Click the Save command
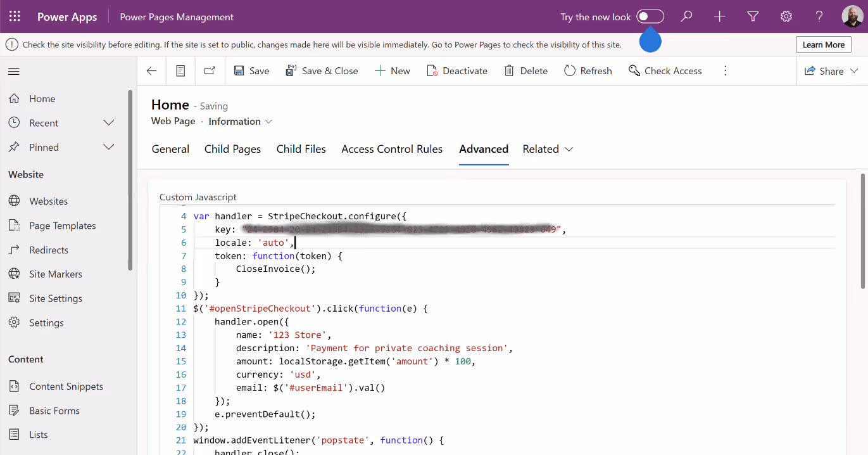The height and width of the screenshot is (455, 868). coord(252,71)
